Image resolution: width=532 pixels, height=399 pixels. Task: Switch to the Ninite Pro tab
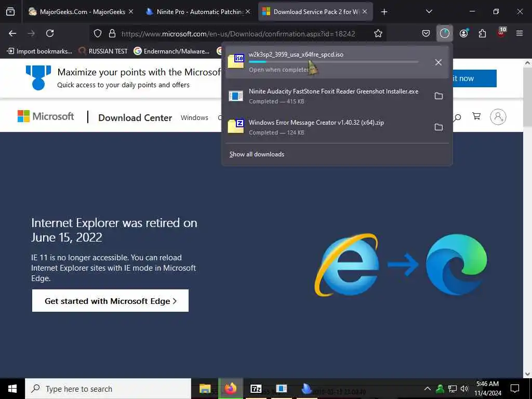[198, 11]
